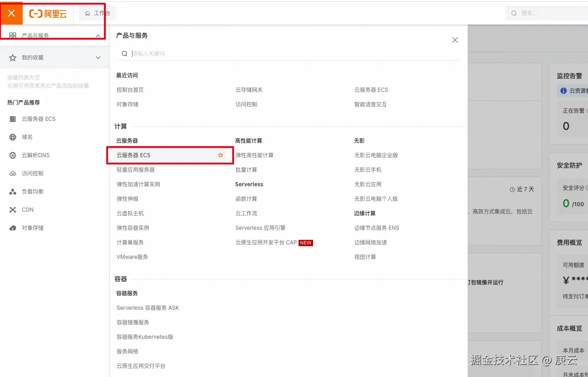Open 访问控制 in recent visits
The width and height of the screenshot is (588, 377).
click(x=246, y=104)
